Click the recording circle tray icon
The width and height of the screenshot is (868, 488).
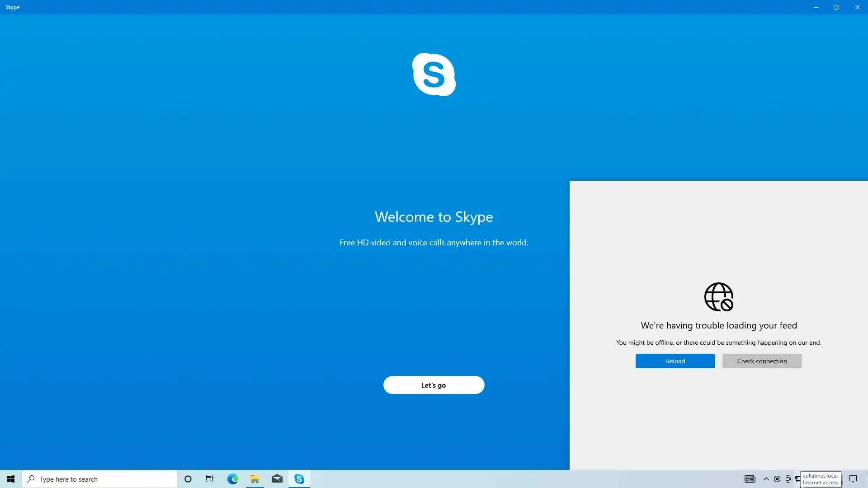pyautogui.click(x=777, y=479)
